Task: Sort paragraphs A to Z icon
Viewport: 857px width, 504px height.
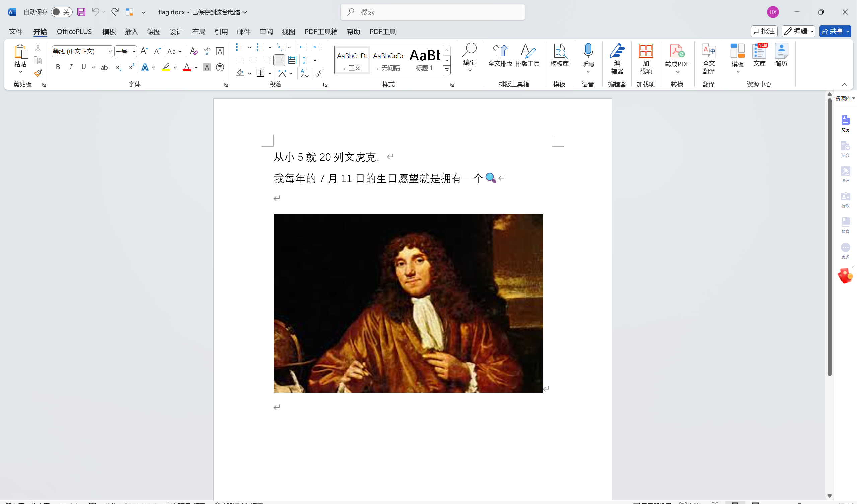Action: pyautogui.click(x=304, y=73)
